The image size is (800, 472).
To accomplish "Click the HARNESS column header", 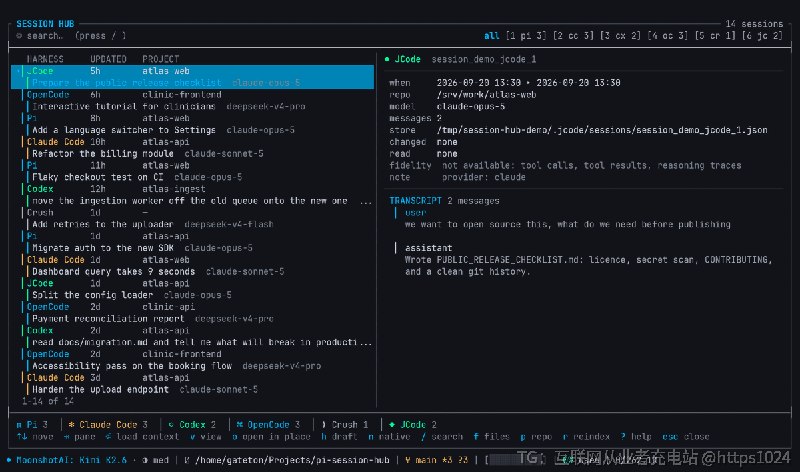I will (45, 59).
